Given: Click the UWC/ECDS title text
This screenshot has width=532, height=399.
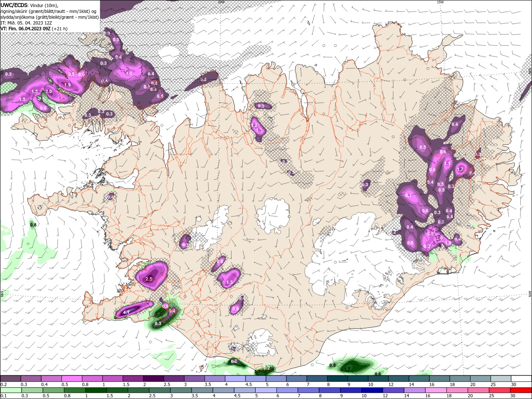Looking at the screenshot, I should point(14,5).
